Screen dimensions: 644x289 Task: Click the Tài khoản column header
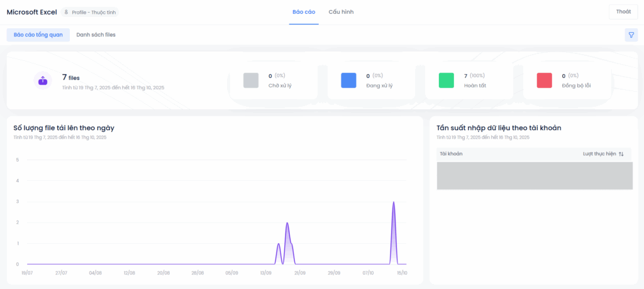(x=451, y=154)
